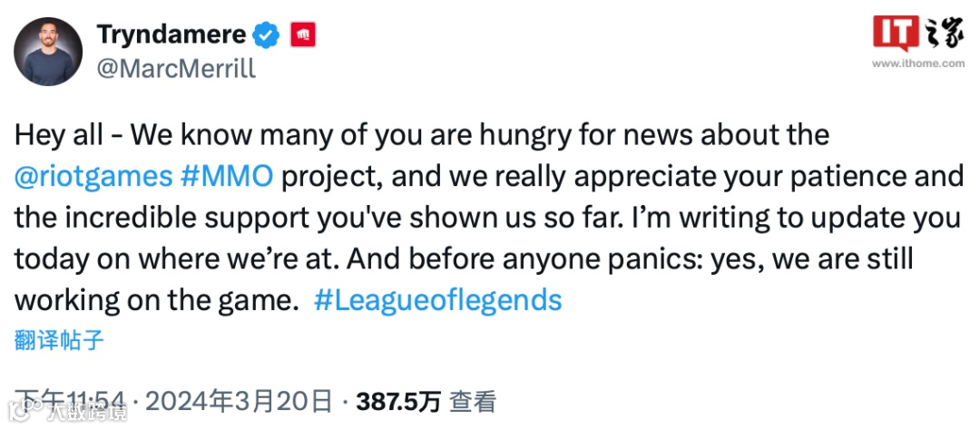Click the phrase "working on the game."
The width and height of the screenshot is (980, 429).
153,301
